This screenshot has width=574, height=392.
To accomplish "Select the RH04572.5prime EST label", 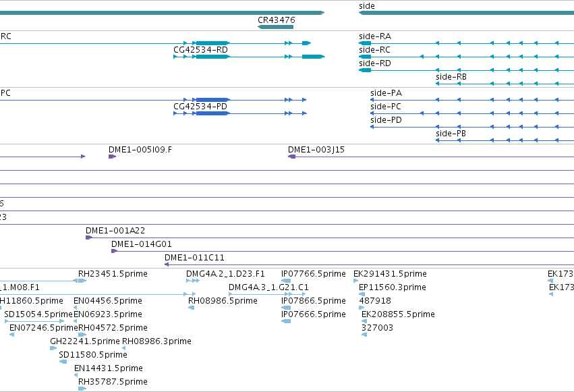I will tap(113, 328).
